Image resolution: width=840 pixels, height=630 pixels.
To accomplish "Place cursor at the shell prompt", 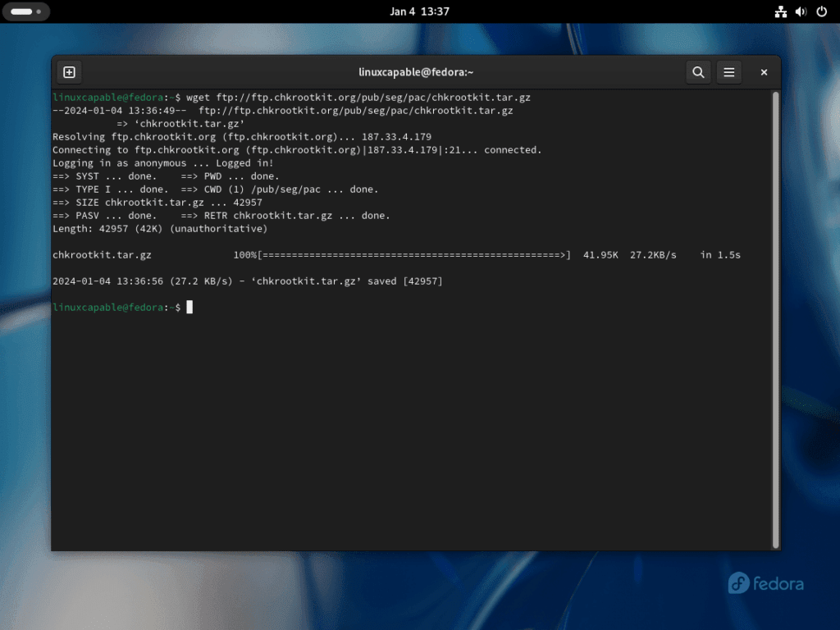I will click(x=189, y=307).
